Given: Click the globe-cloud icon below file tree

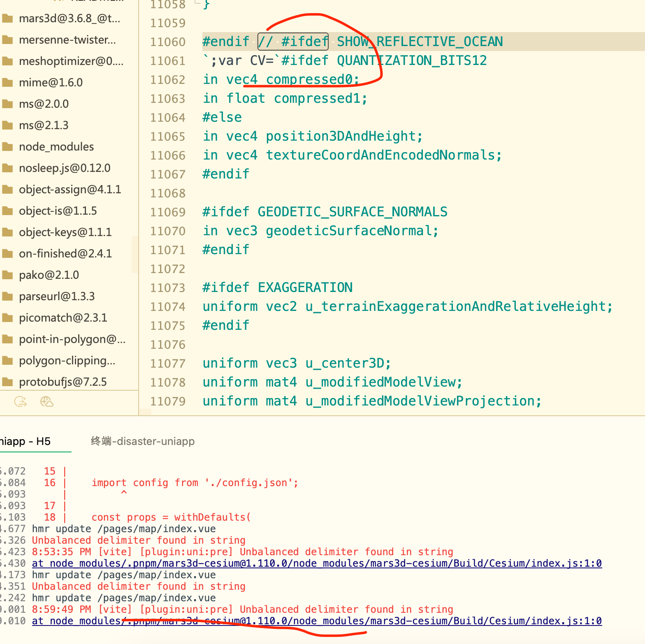Looking at the screenshot, I should click(47, 401).
